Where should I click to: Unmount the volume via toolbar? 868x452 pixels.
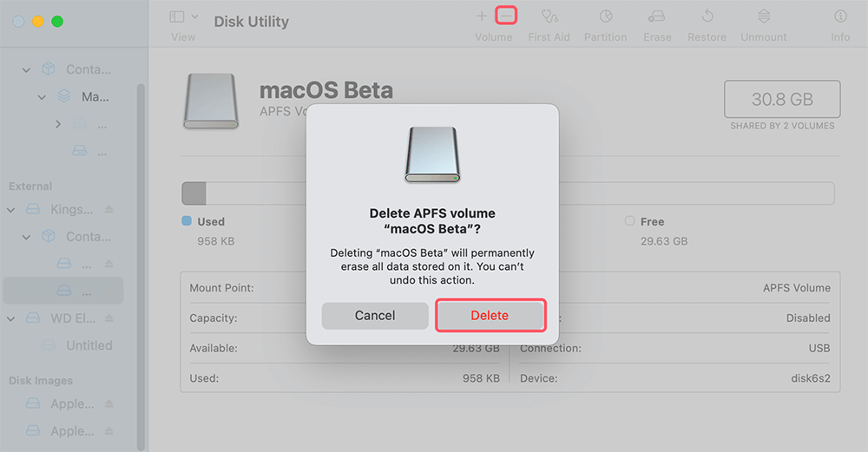(763, 16)
